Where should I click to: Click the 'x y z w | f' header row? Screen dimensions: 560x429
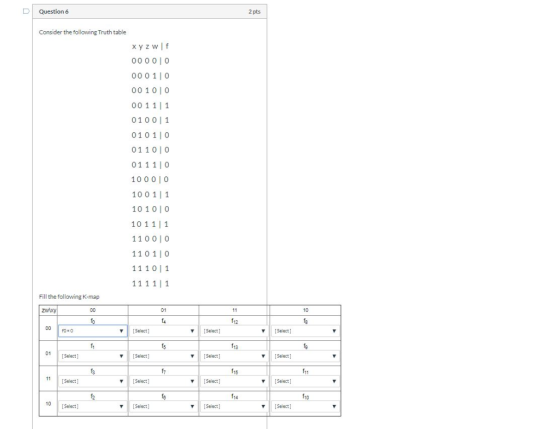pos(150,46)
